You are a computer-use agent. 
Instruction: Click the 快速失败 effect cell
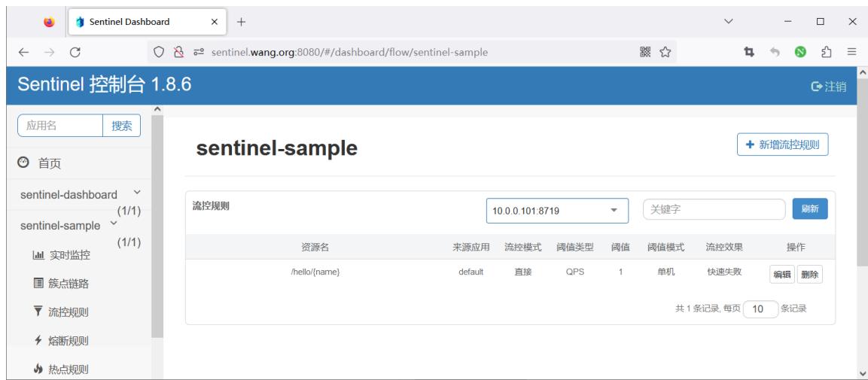point(724,272)
